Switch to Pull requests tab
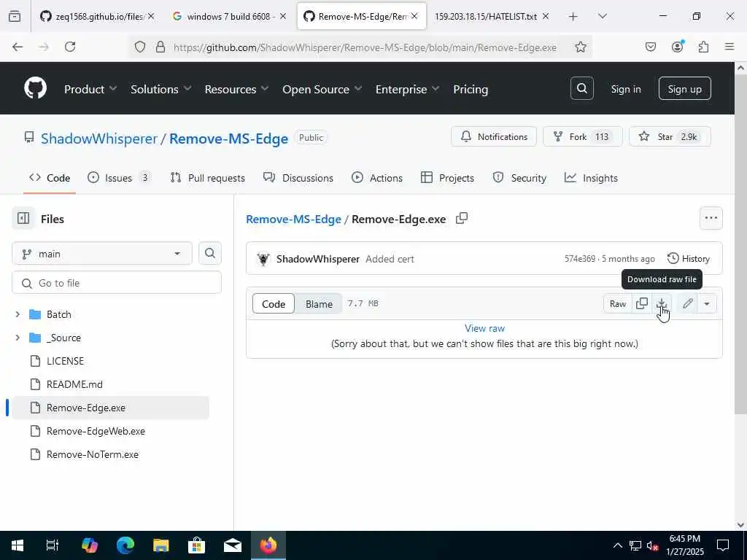747x560 pixels. point(208,178)
